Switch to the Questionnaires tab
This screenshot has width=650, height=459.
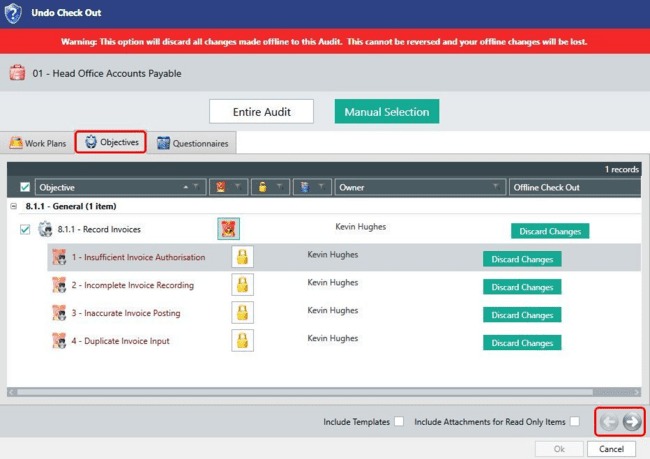click(x=193, y=143)
